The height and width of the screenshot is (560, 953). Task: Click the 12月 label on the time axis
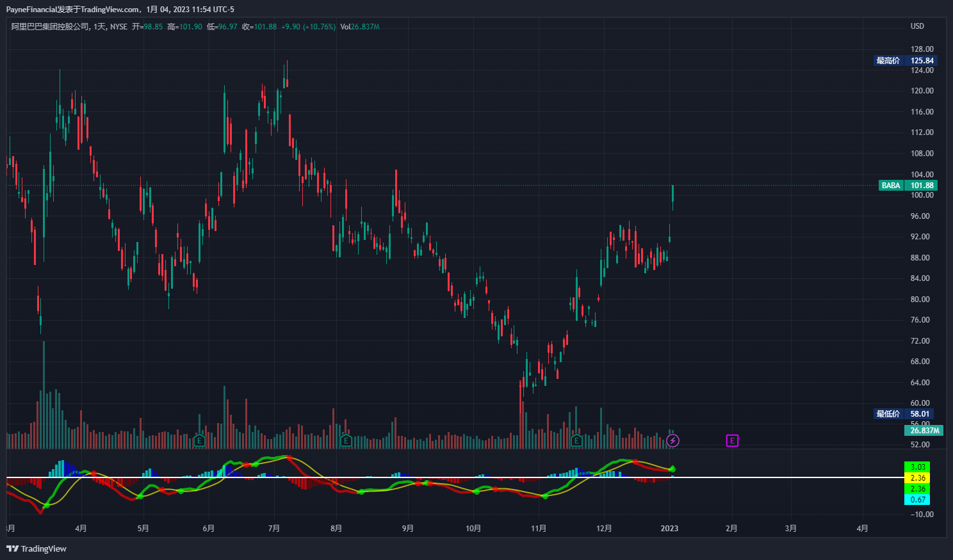click(604, 529)
